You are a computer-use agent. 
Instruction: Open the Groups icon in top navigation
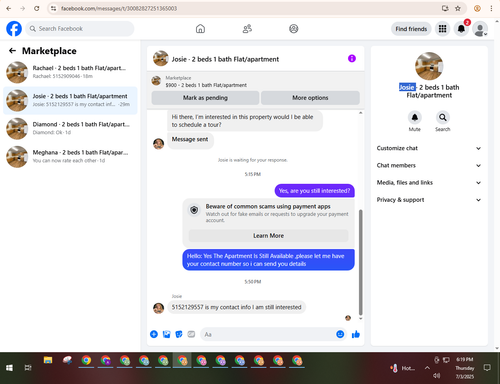[294, 29]
